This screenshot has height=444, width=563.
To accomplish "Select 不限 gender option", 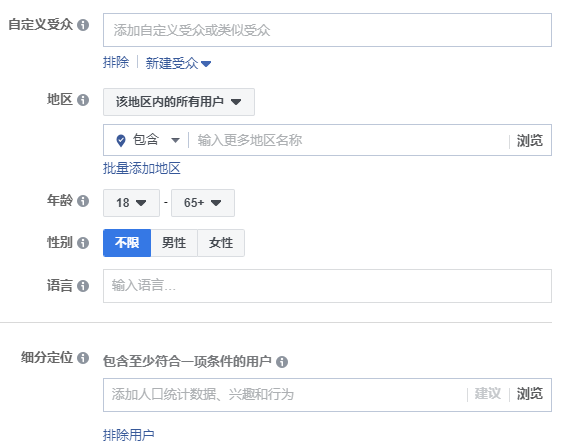I will click(x=127, y=243).
